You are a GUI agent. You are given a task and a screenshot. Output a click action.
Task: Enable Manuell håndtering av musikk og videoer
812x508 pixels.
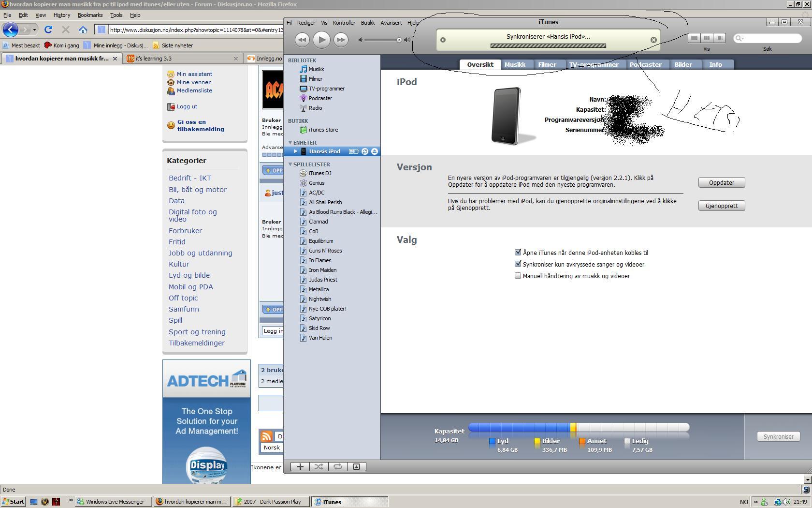[x=518, y=275]
